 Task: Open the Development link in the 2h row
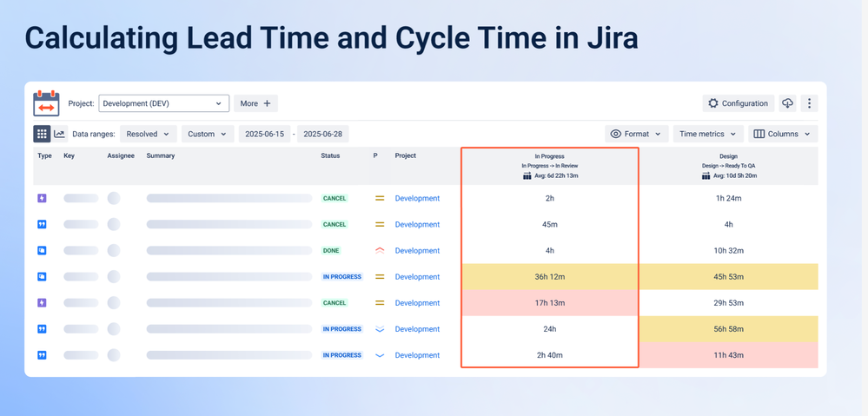point(417,198)
